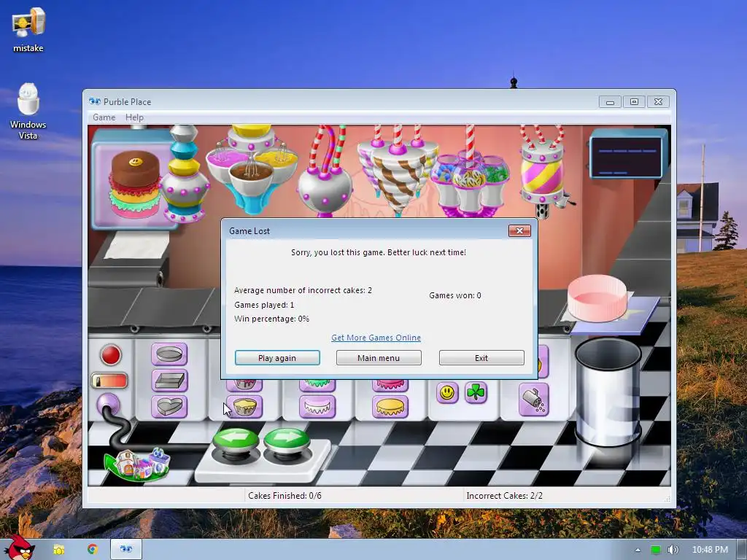Open the Get More Games Online link

click(376, 338)
